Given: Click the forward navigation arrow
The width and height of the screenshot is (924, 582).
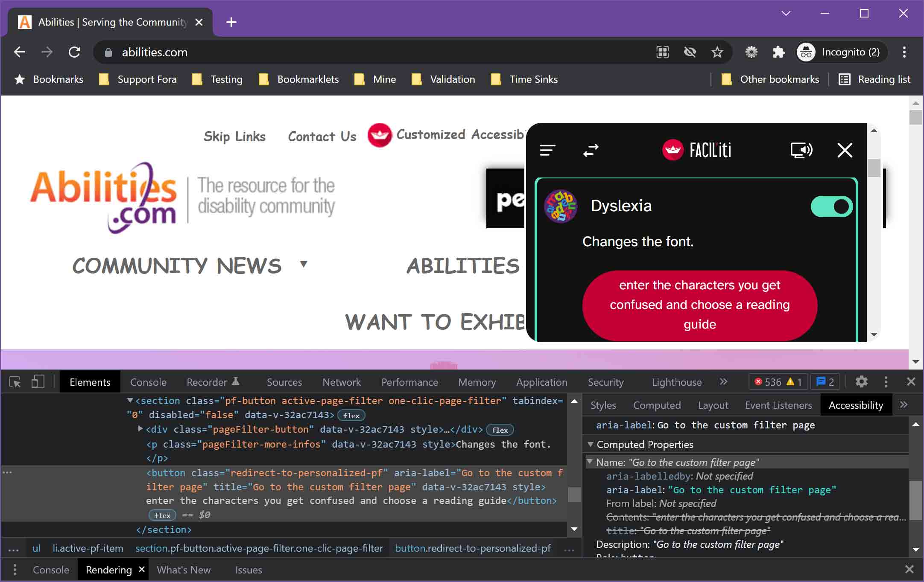Looking at the screenshot, I should point(47,52).
